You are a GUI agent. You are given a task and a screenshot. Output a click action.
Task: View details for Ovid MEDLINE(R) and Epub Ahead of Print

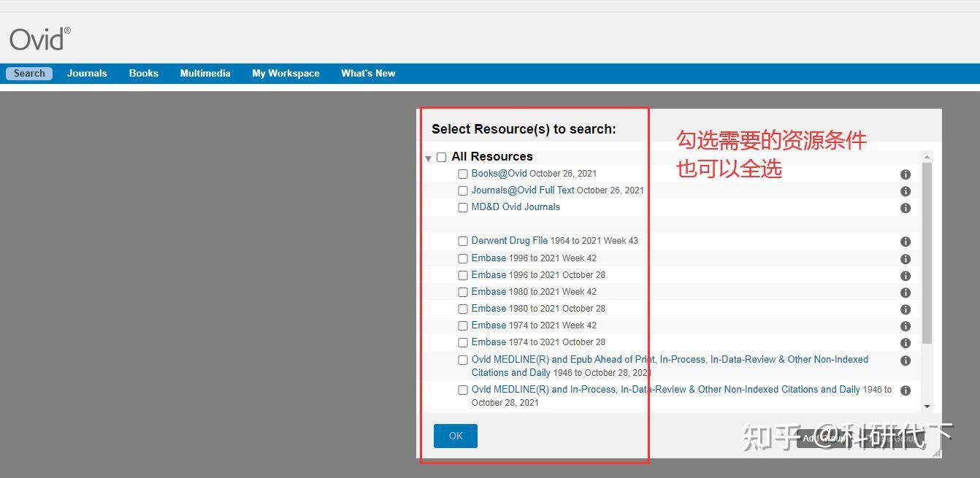coord(906,360)
